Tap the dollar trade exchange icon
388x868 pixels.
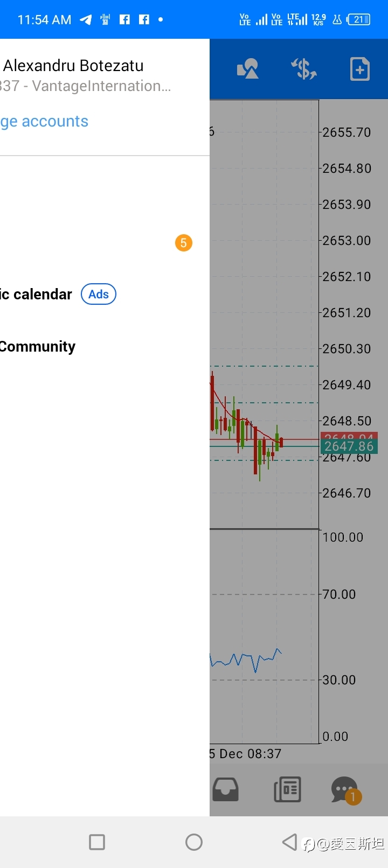304,69
